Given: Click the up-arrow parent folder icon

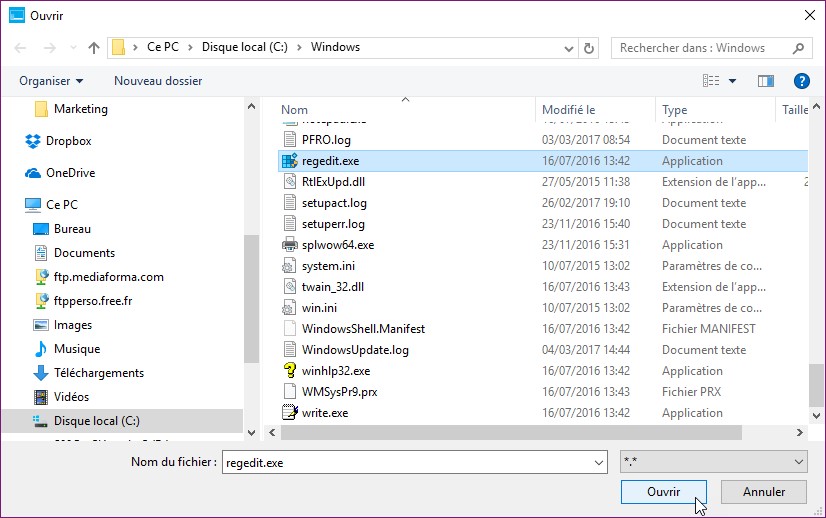Looking at the screenshot, I should (x=94, y=47).
